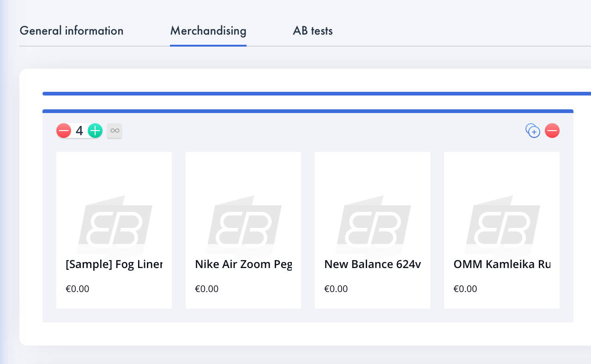Duplicate this row with the blue copy-plus icon
The height and width of the screenshot is (364, 591).
(533, 131)
